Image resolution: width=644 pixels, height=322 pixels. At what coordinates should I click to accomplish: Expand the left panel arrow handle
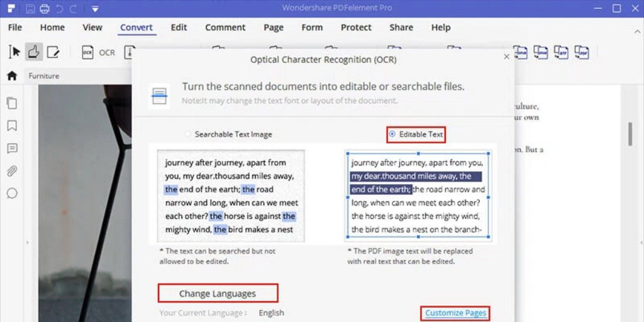pyautogui.click(x=28, y=243)
